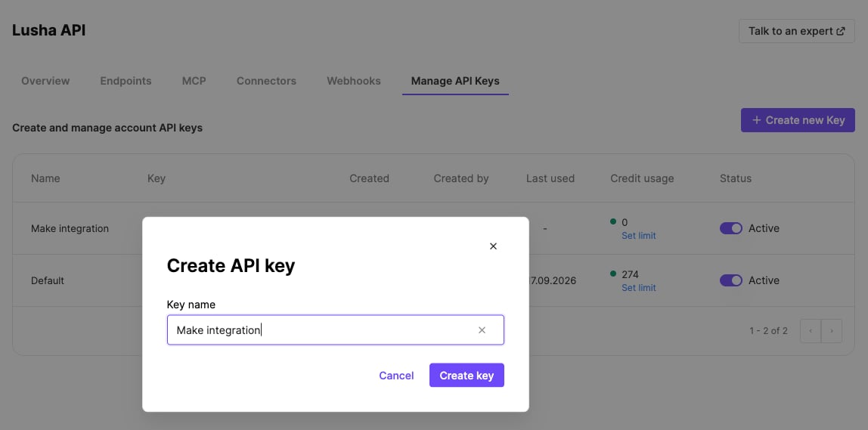Switch to the Overview tab

coord(45,81)
